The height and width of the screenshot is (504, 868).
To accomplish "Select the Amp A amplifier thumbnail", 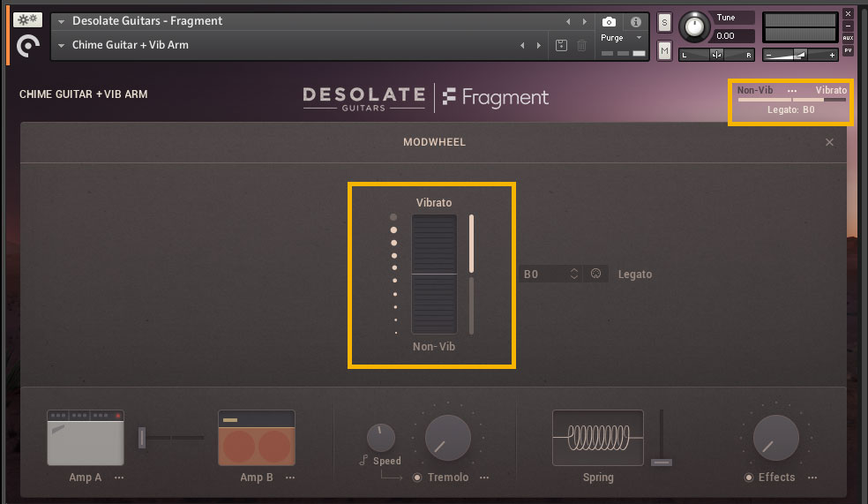I will pyautogui.click(x=86, y=438).
